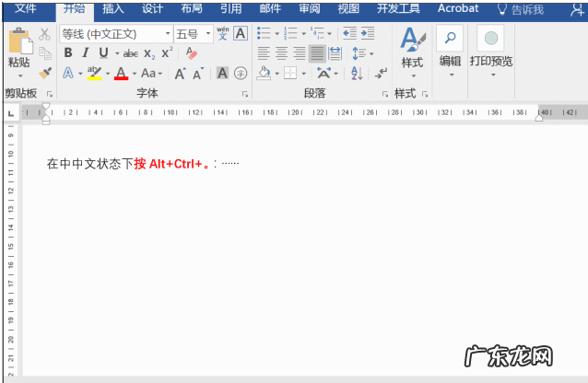Image resolution: width=588 pixels, height=383 pixels.
Task: Click the Copy icon
Action: 45,53
